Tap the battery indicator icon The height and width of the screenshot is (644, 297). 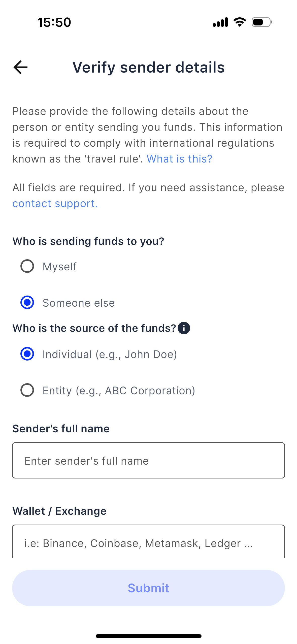pos(262,22)
